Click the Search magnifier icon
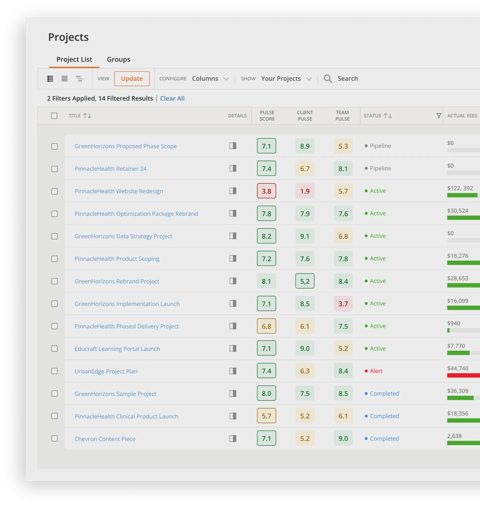 pyautogui.click(x=328, y=79)
